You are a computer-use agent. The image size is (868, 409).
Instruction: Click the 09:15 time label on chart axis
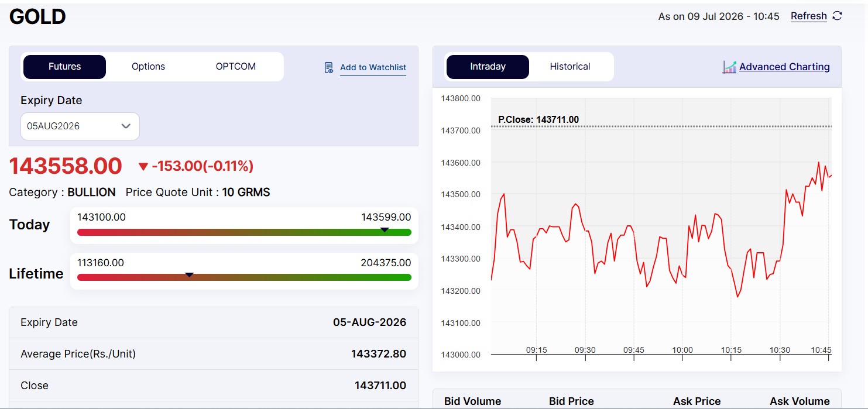[x=536, y=350]
